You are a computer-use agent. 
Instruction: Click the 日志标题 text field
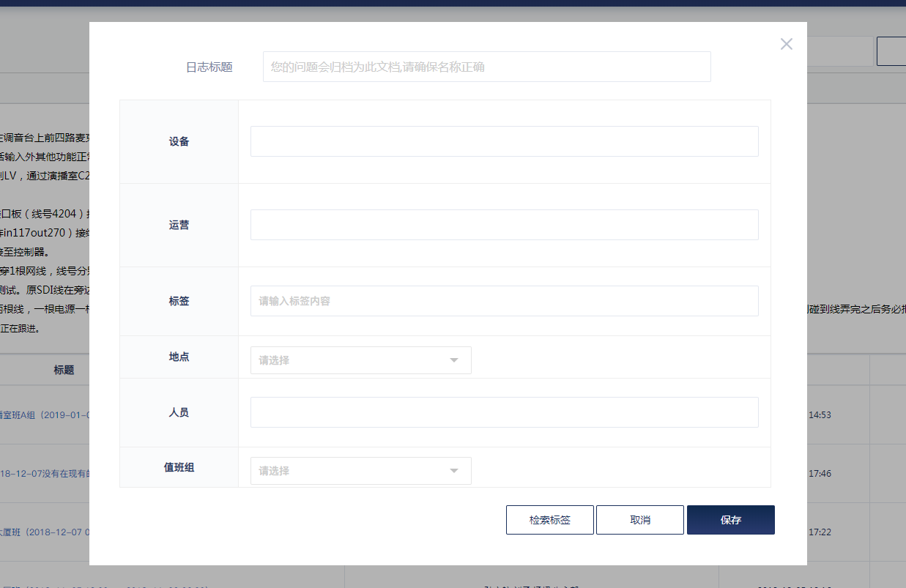coord(486,67)
